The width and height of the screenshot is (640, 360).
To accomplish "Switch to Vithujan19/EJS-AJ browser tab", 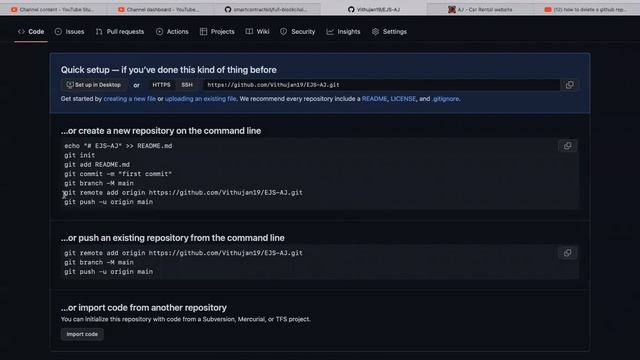I will tap(373, 9).
